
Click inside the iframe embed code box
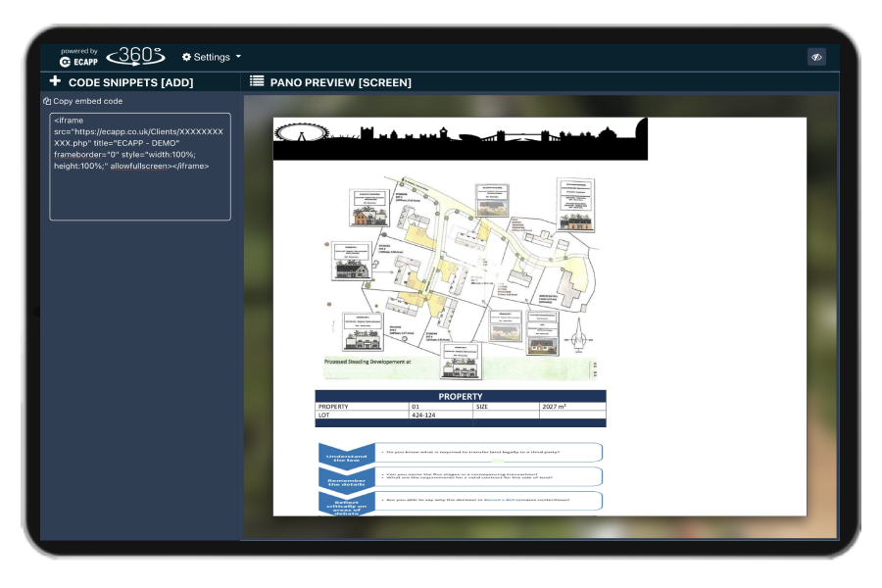140,167
